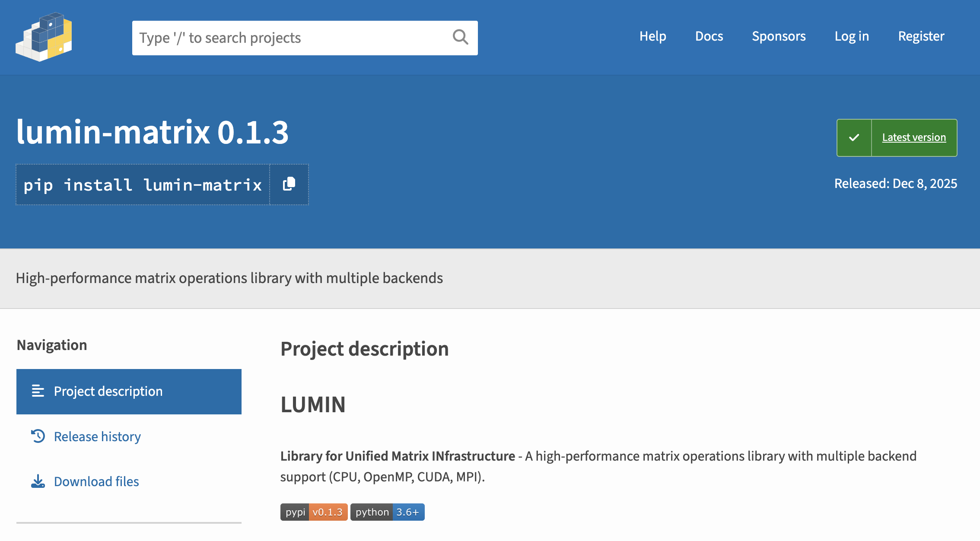This screenshot has height=541, width=980.
Task: Click the Latest version button
Action: click(897, 137)
